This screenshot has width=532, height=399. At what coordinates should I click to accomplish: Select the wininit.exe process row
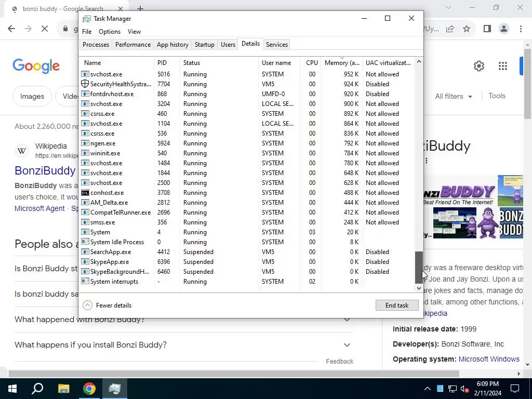[247, 153]
